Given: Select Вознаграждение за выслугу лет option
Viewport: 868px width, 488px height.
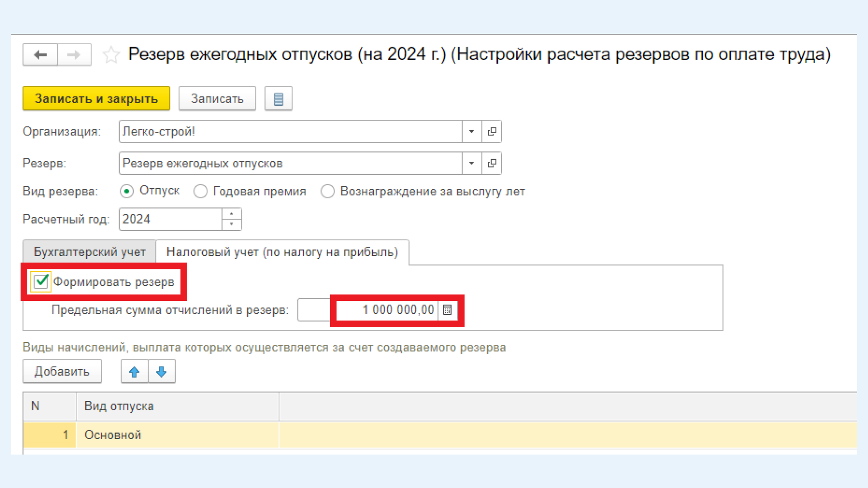Looking at the screenshot, I should (x=328, y=192).
